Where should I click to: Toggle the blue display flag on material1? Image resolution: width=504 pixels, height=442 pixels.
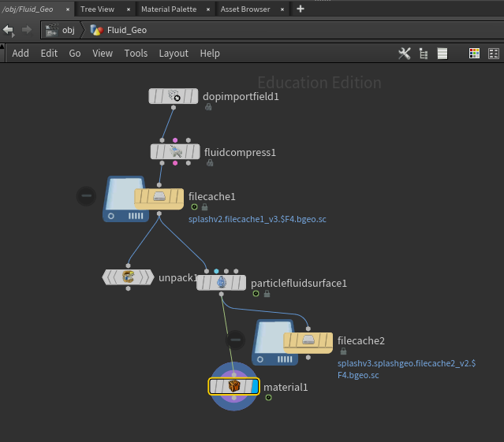tap(255, 386)
